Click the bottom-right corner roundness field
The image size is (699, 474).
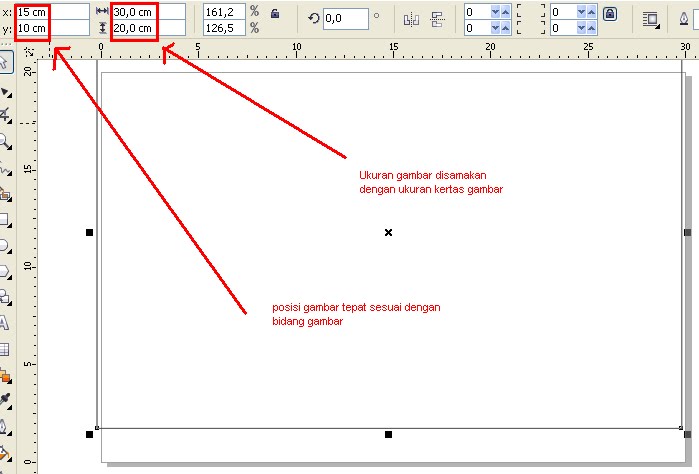click(563, 28)
